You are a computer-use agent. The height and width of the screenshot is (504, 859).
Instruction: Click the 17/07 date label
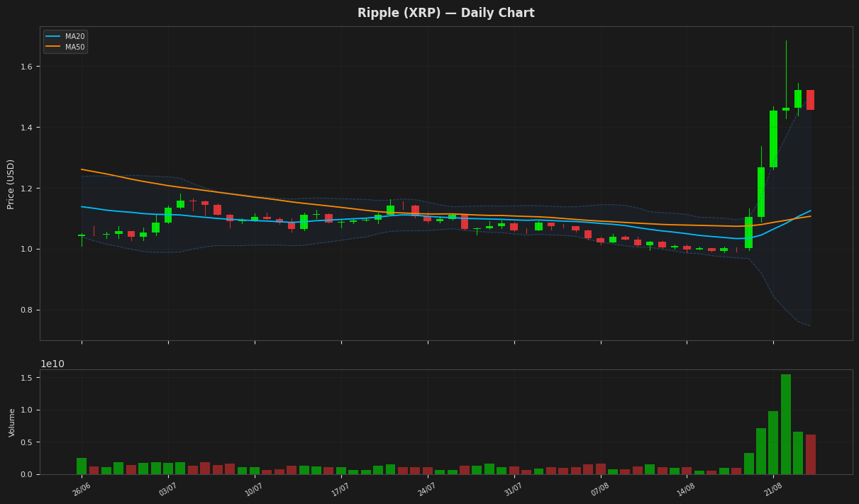[341, 489]
